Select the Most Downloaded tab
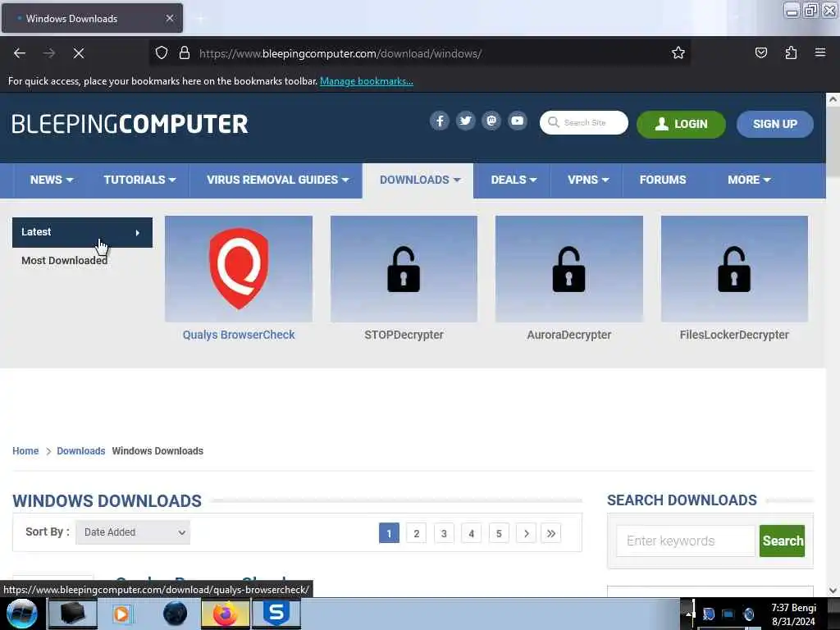Screen dimensions: 840x630 point(64,260)
